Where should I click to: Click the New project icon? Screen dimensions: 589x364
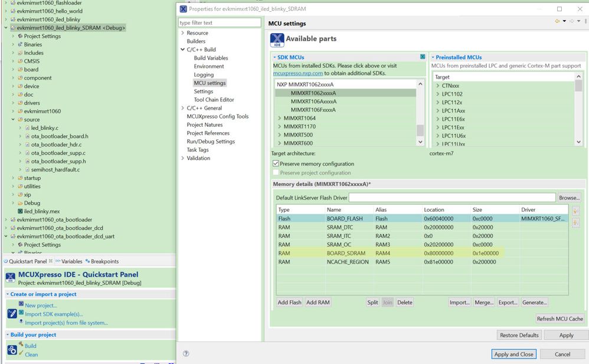tap(21, 304)
